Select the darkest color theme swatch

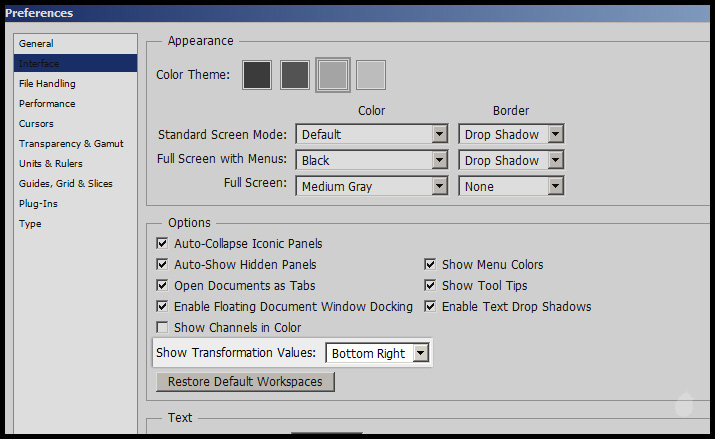tap(257, 75)
